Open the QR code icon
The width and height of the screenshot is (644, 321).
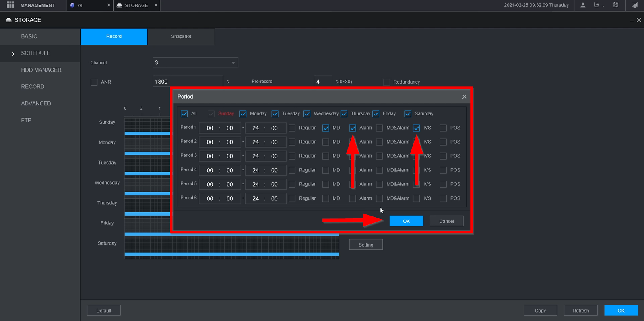[615, 5]
